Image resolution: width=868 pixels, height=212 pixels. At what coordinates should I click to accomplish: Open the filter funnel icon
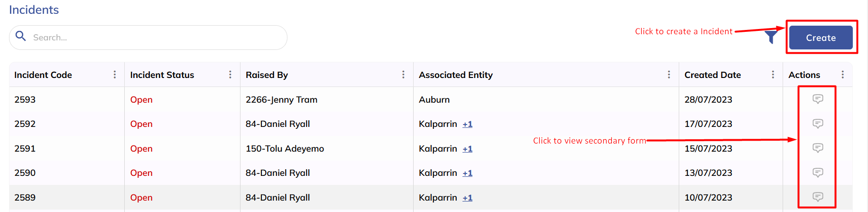click(771, 36)
